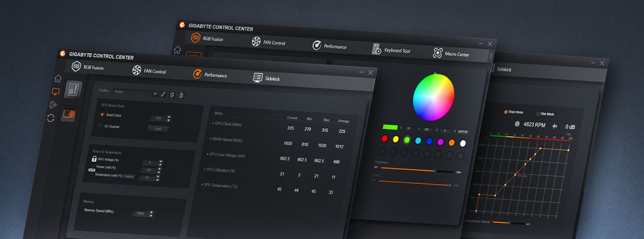
Task: Click the RGB Fusion hexagon icon in front window
Action: (76, 67)
